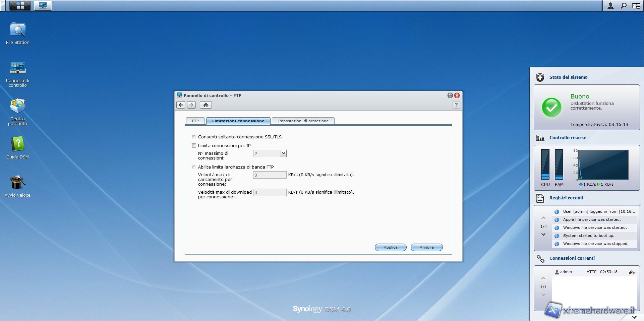Check Limita connessioni per IP
Screen dimensions: 644x321
pyautogui.click(x=194, y=145)
